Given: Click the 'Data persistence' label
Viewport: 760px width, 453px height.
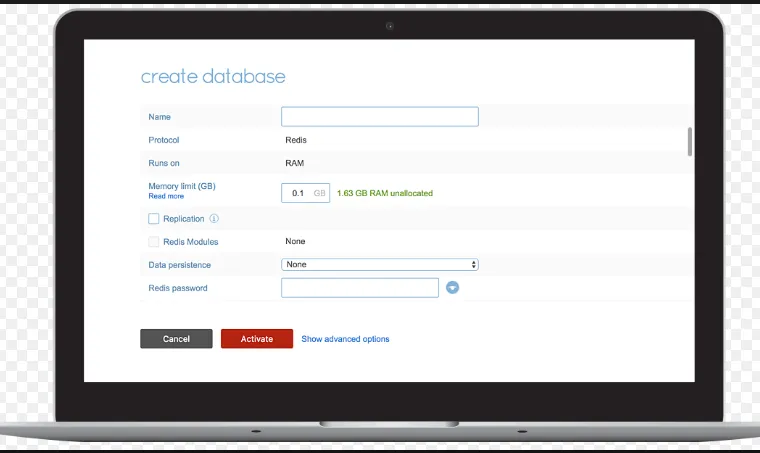Looking at the screenshot, I should pyautogui.click(x=179, y=265).
